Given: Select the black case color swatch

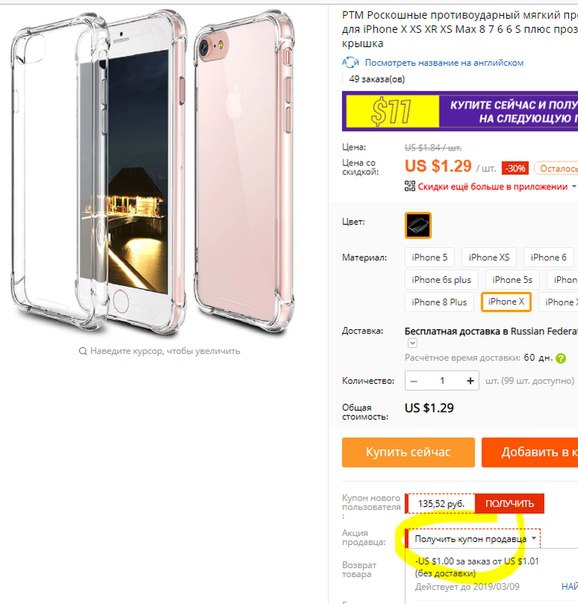Looking at the screenshot, I should click(x=418, y=225).
